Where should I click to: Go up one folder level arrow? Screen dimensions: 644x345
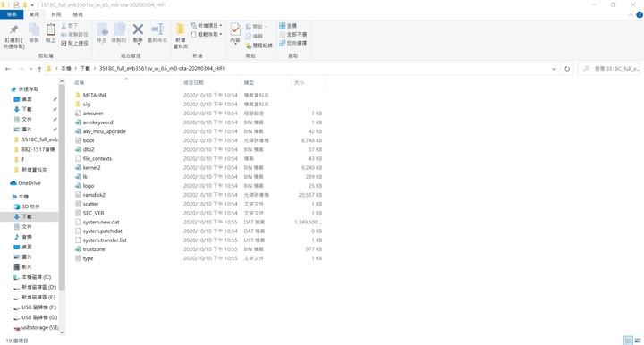[39, 69]
